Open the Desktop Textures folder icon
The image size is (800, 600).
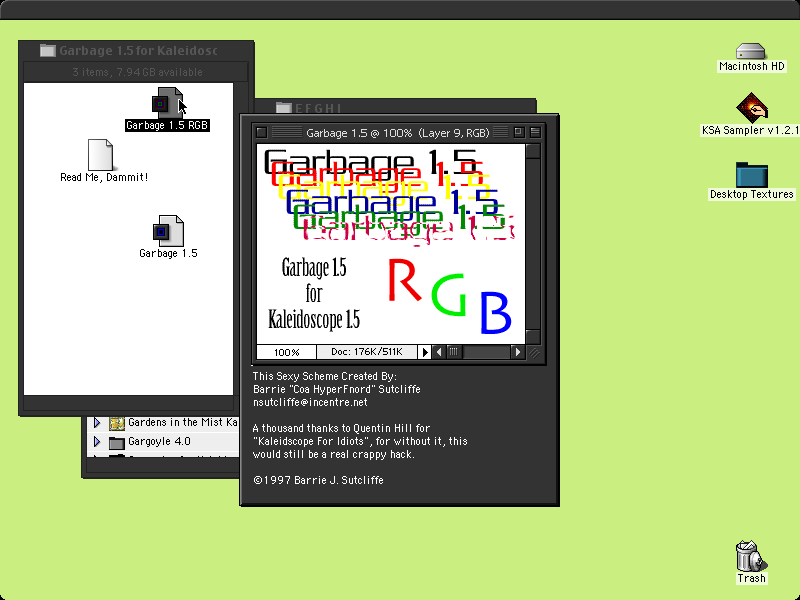pyautogui.click(x=752, y=174)
